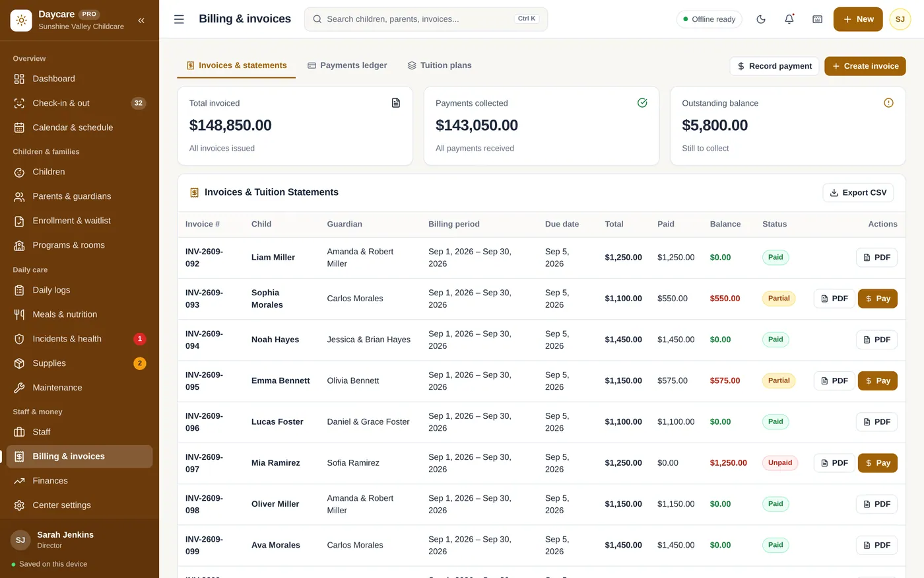Open Center settings

(79, 505)
